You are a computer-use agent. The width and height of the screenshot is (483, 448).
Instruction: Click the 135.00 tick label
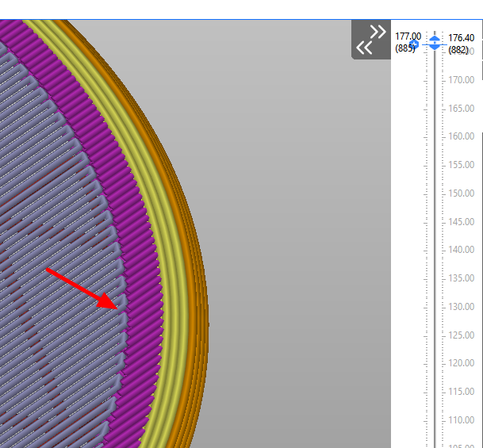tap(461, 278)
